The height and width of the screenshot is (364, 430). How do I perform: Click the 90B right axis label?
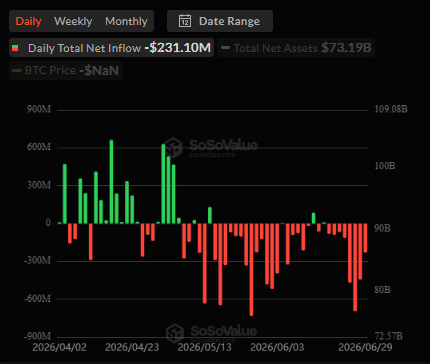tap(382, 228)
